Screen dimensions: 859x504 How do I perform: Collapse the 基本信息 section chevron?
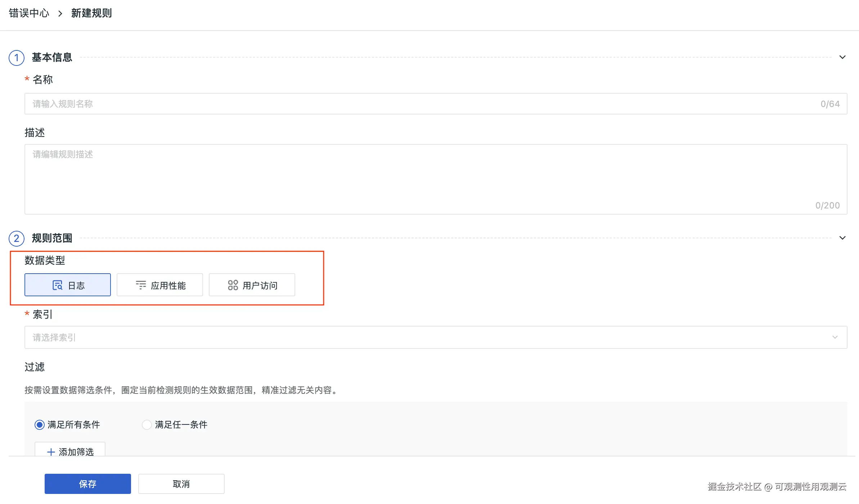coord(842,57)
